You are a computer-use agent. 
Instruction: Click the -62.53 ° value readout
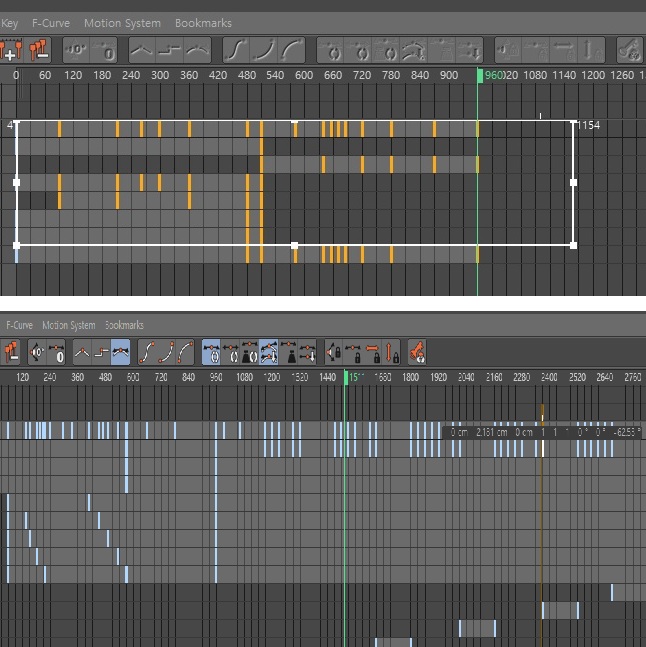pyautogui.click(x=627, y=432)
